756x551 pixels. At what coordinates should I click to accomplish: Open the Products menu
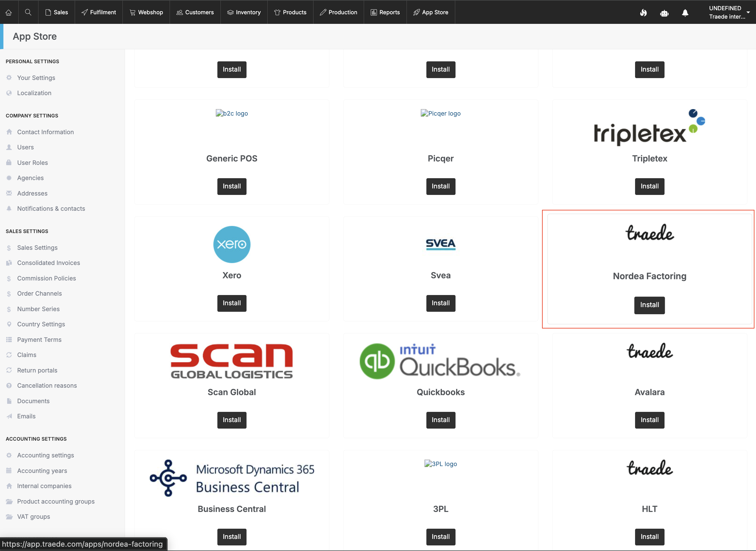(290, 12)
